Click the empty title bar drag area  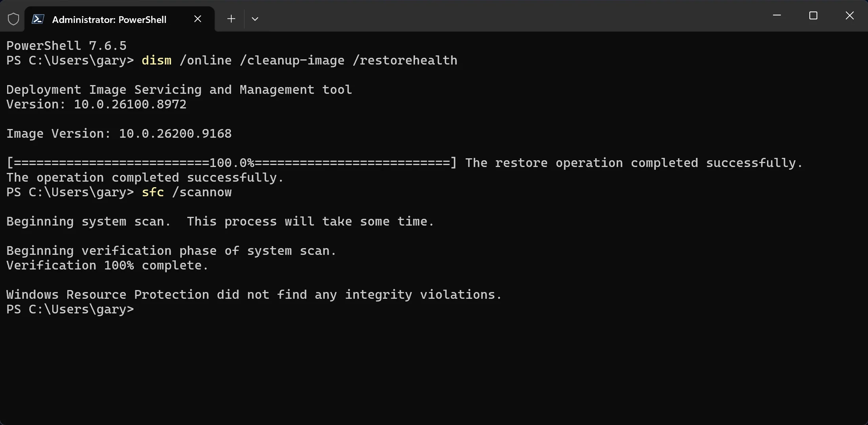click(511, 16)
